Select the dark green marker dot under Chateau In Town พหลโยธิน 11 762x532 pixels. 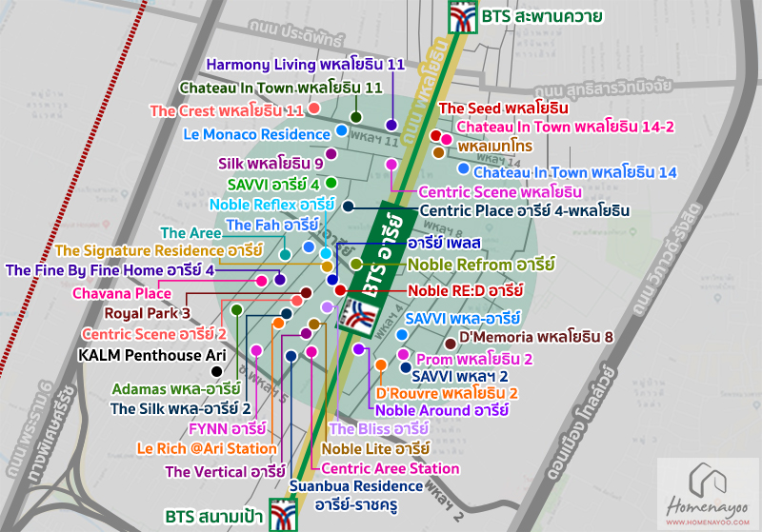coord(356,117)
